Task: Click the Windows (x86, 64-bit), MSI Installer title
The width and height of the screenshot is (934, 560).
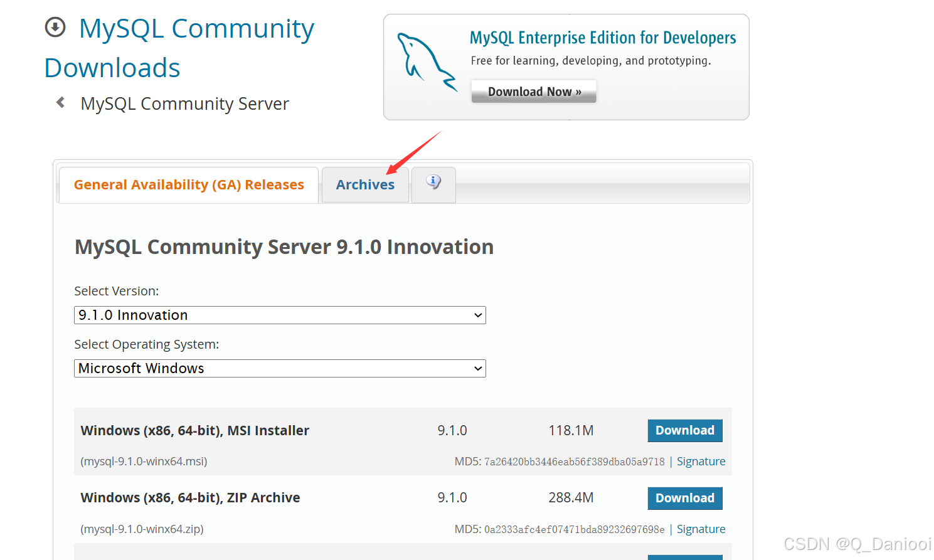Action: (194, 430)
